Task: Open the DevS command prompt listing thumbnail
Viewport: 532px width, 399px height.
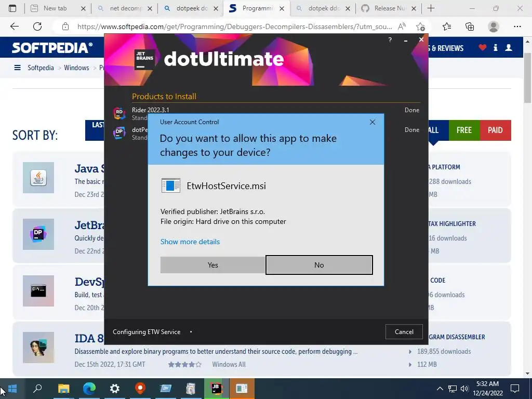Action: click(38, 291)
